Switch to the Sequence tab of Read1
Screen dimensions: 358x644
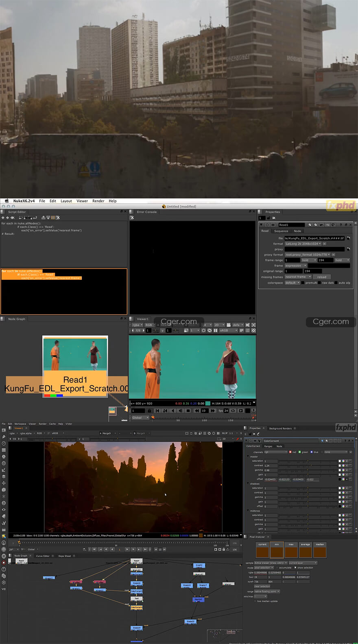[281, 231]
